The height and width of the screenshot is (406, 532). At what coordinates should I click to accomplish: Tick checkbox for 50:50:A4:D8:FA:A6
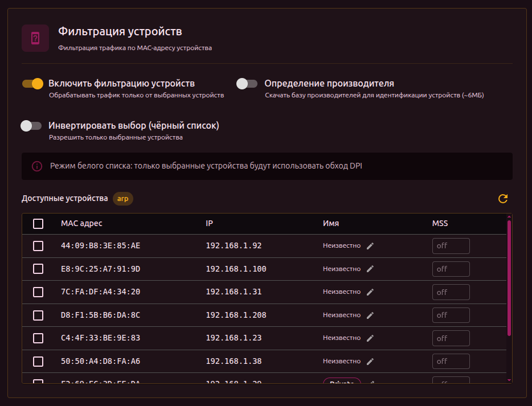click(x=38, y=361)
